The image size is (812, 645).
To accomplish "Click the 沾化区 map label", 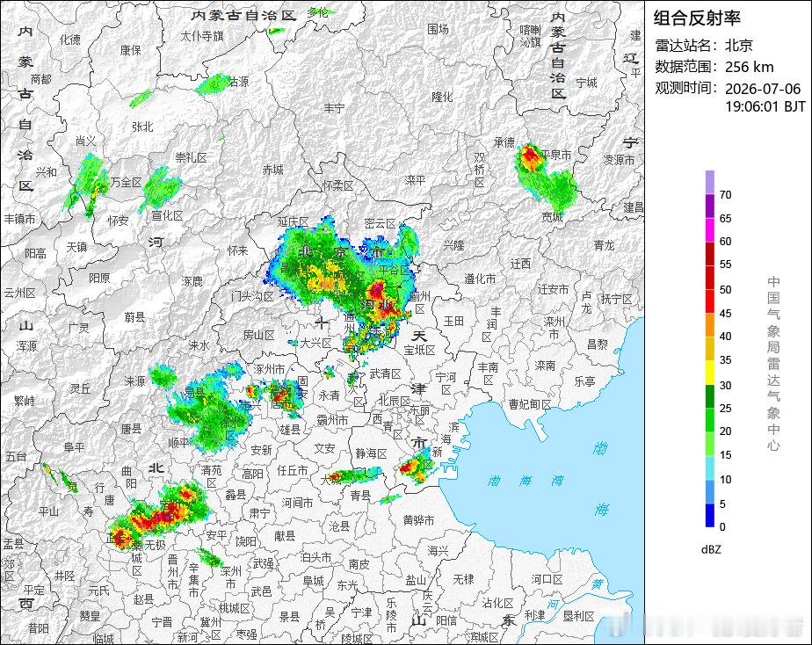I will 497,603.
